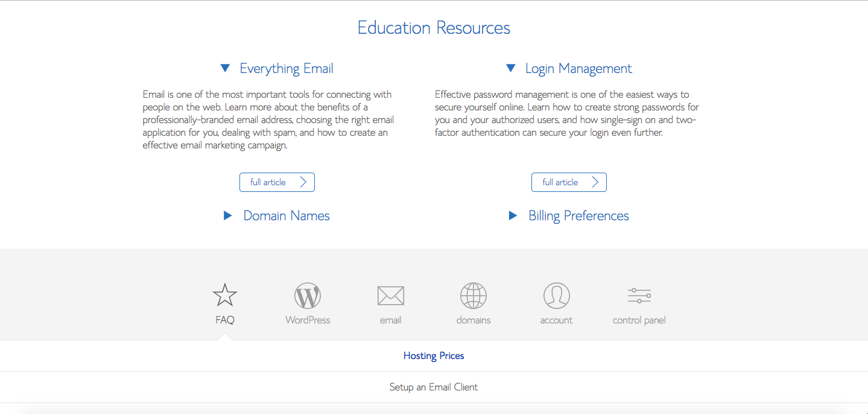Open the control panel sliders icon
Viewport: 868px width, 414px height.
tap(639, 296)
